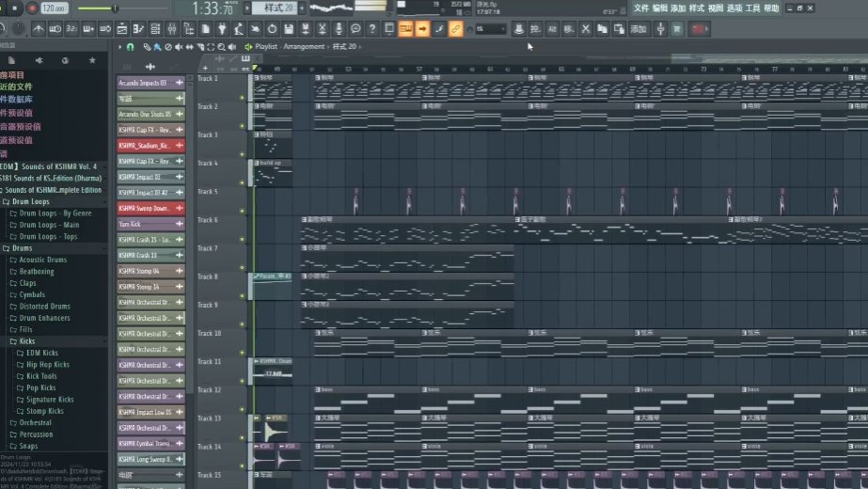Toggle mute LED on Track 1
Viewport: 868px width, 489px height.
242,97
